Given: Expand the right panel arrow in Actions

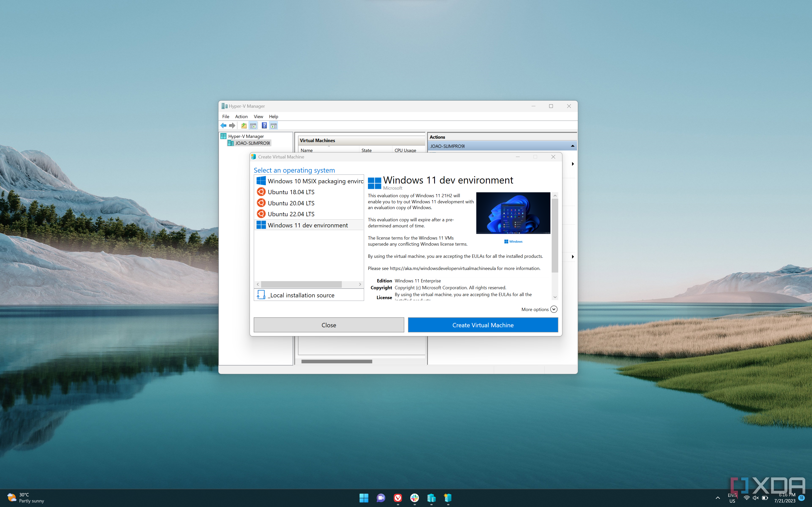Looking at the screenshot, I should pyautogui.click(x=572, y=164).
